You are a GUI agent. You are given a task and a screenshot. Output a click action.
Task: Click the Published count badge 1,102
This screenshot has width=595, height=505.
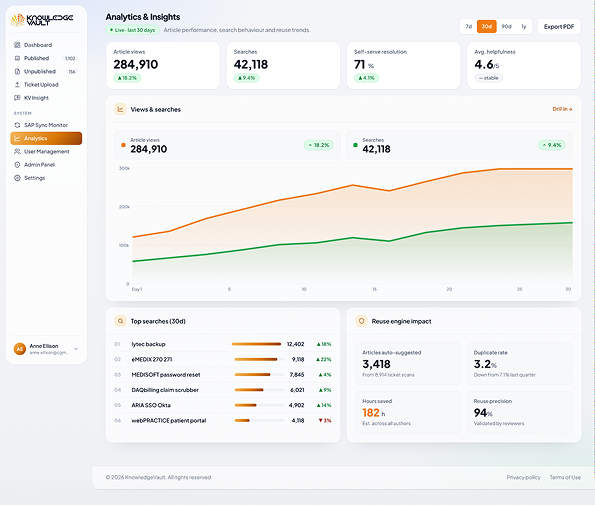(x=70, y=58)
